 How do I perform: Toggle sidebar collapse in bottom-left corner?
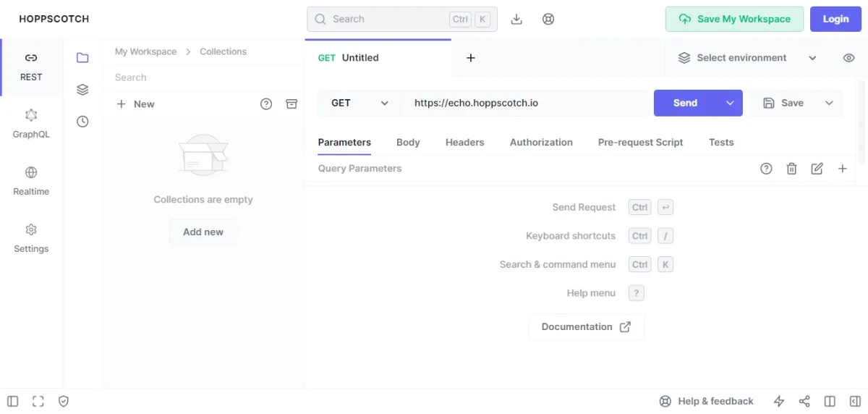coord(12,401)
